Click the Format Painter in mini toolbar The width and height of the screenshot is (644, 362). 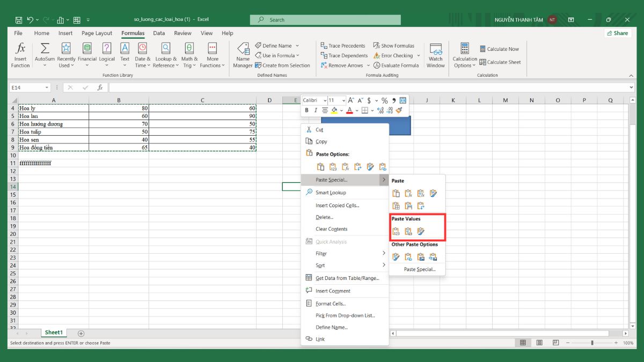[x=399, y=110]
